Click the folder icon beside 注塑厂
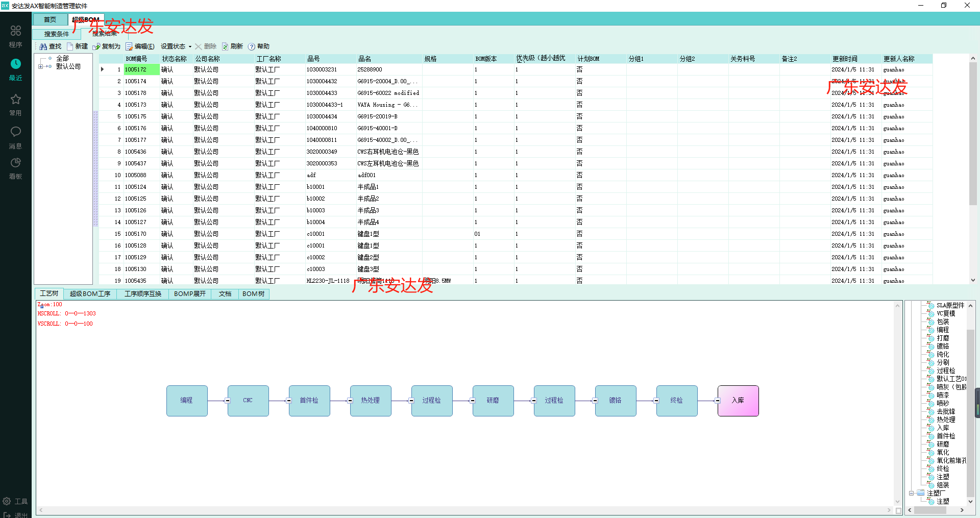 [x=921, y=493]
